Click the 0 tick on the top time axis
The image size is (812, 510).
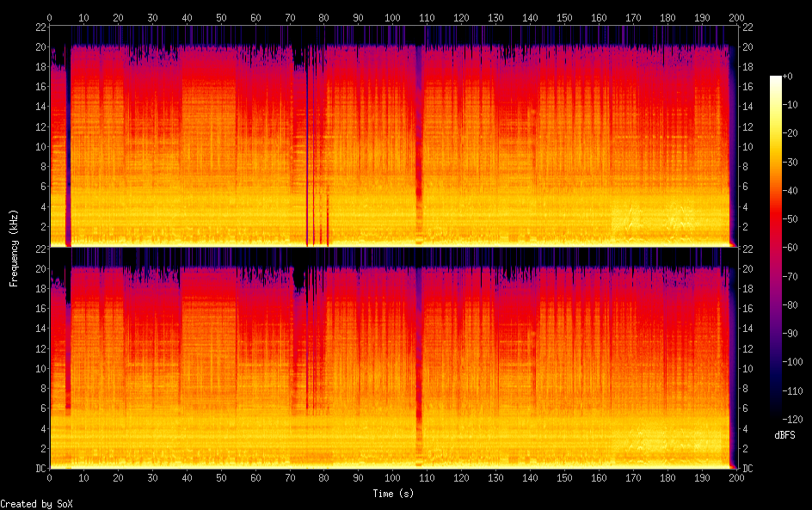click(x=50, y=17)
